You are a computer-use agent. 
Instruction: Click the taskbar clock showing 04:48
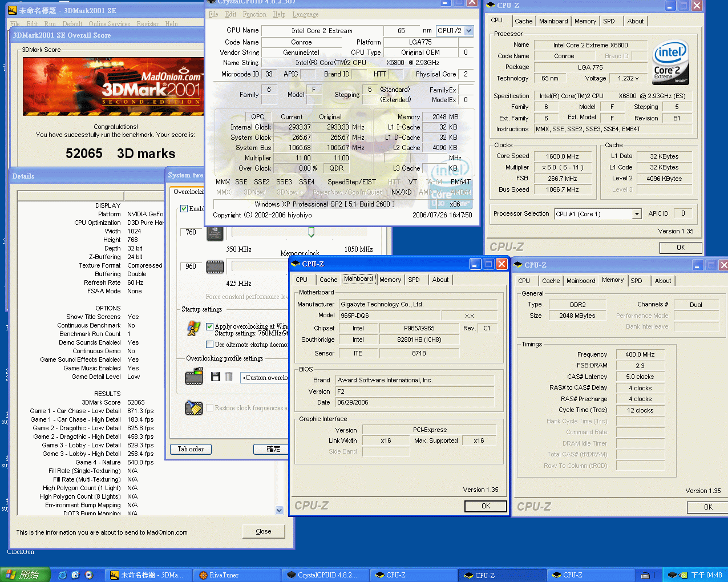[x=706, y=575]
